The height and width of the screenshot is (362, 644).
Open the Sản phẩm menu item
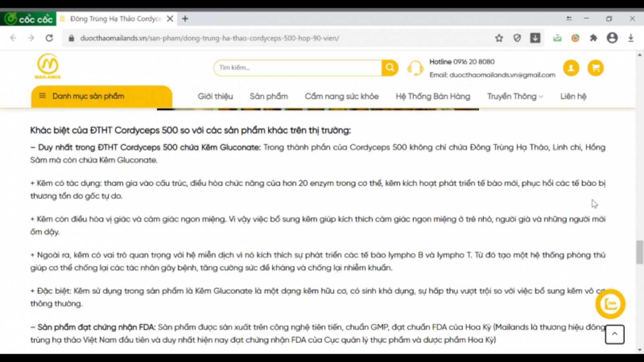coord(269,97)
